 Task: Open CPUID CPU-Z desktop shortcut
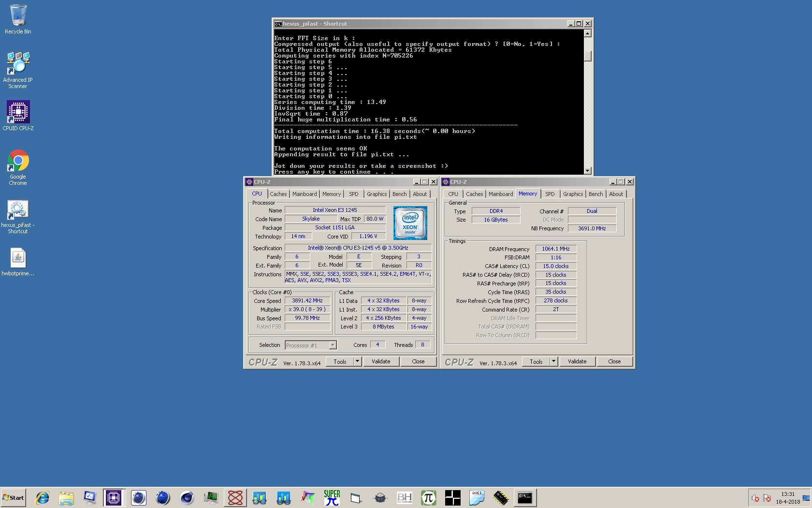click(x=18, y=116)
